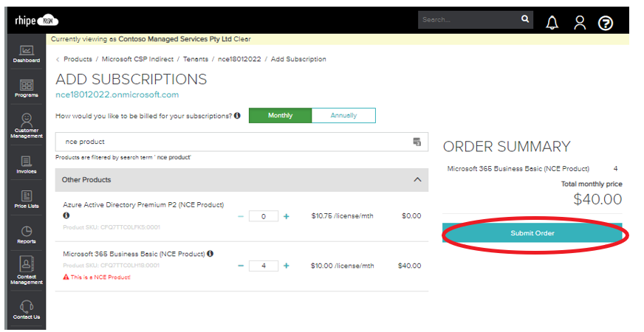The image size is (644, 332).
Task: Open the Reports section
Action: point(27,235)
